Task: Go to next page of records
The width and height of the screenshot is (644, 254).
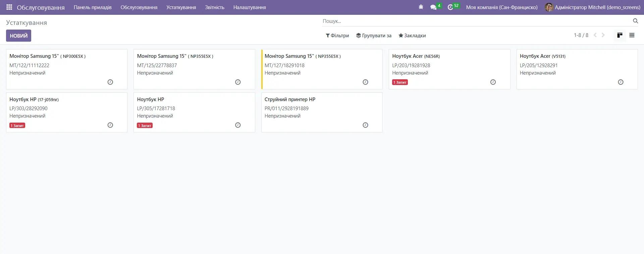Action: coord(603,35)
